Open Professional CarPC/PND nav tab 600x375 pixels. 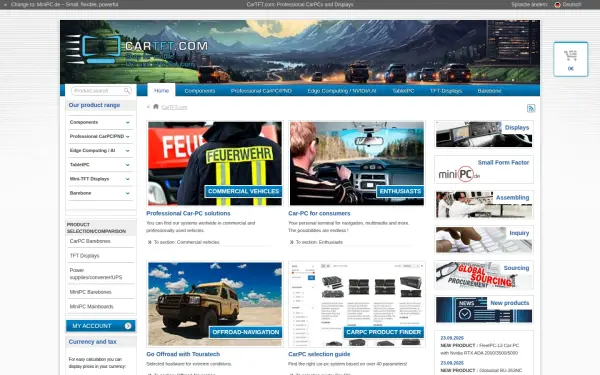(261, 91)
